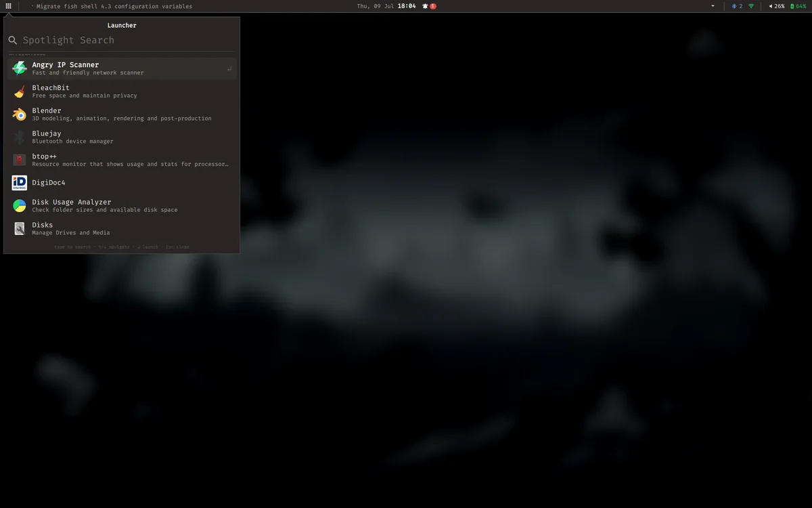The image size is (812, 508).
Task: Click the Bluejay Bluetooth manager icon
Action: [x=20, y=137]
